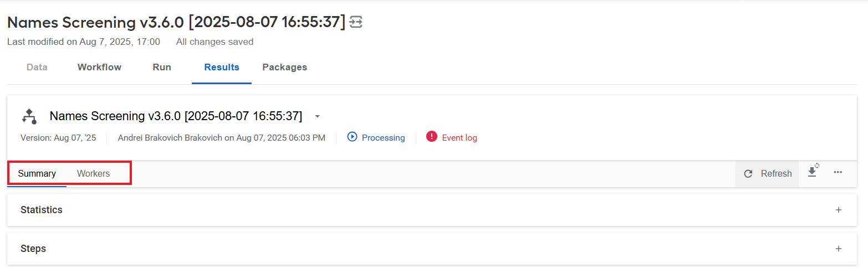The image size is (868, 268).
Task: Click the Names Screening project title at the top
Action: pos(176,22)
